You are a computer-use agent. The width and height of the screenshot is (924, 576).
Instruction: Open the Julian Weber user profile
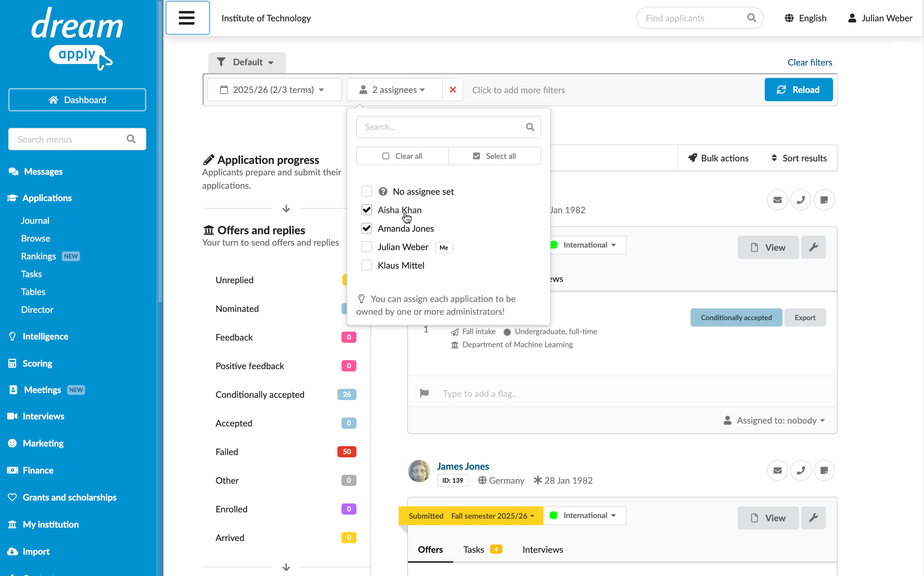[880, 18]
